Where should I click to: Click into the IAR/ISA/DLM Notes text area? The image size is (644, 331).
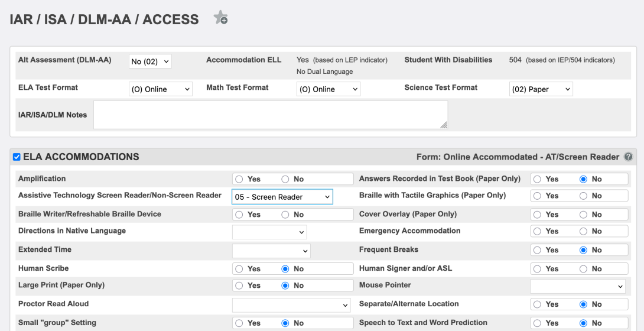coord(270,115)
